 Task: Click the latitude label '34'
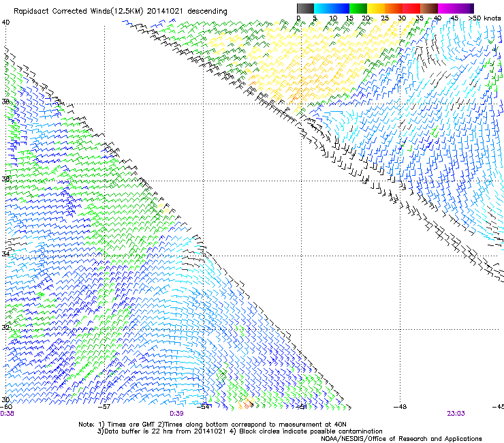[5, 254]
